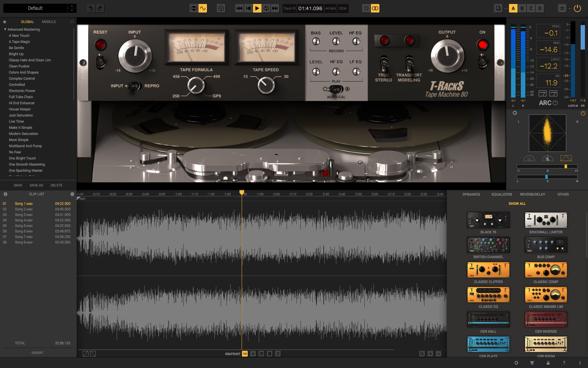Switch to the MODULE tab

[x=49, y=22]
